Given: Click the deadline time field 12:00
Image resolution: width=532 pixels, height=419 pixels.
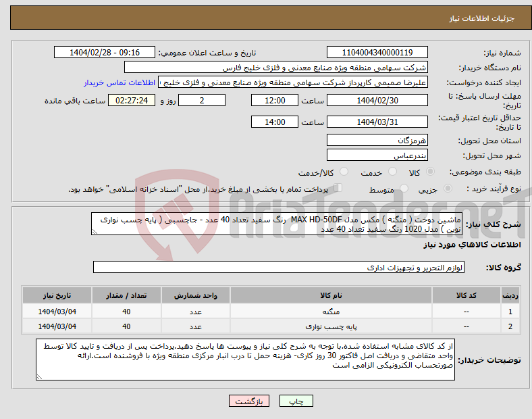Looking at the screenshot, I should 275,101.
